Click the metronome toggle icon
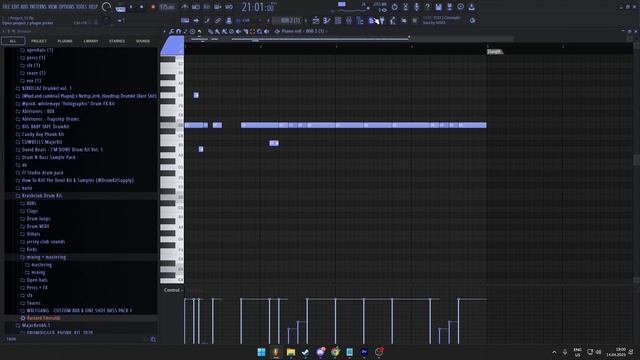Image resolution: width=640 pixels, height=360 pixels. (184, 7)
